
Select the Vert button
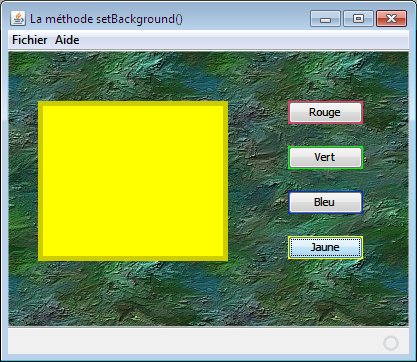coord(325,157)
